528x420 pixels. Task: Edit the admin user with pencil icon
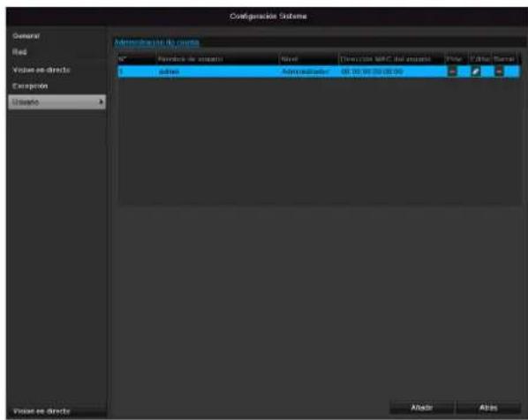click(476, 71)
